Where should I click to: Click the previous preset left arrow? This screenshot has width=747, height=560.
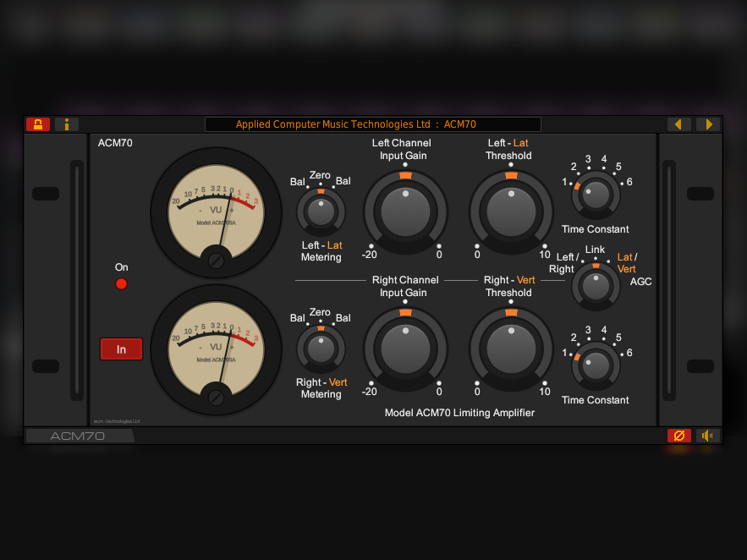pyautogui.click(x=678, y=124)
